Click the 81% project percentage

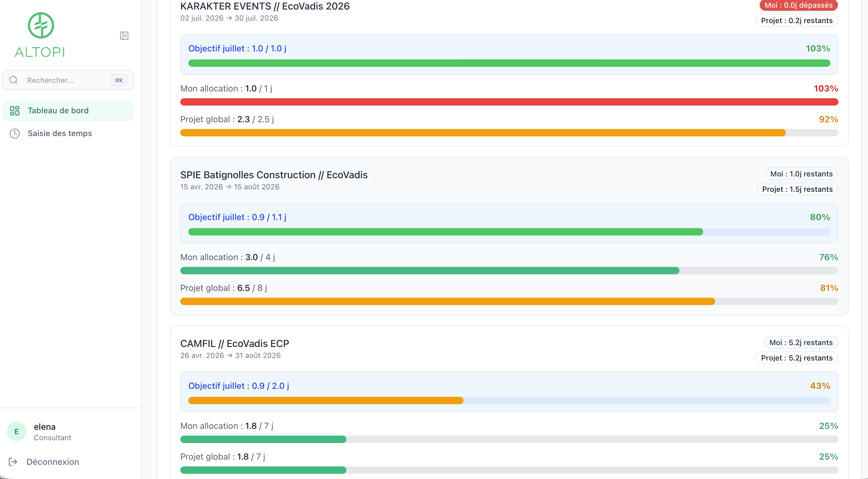[829, 288]
